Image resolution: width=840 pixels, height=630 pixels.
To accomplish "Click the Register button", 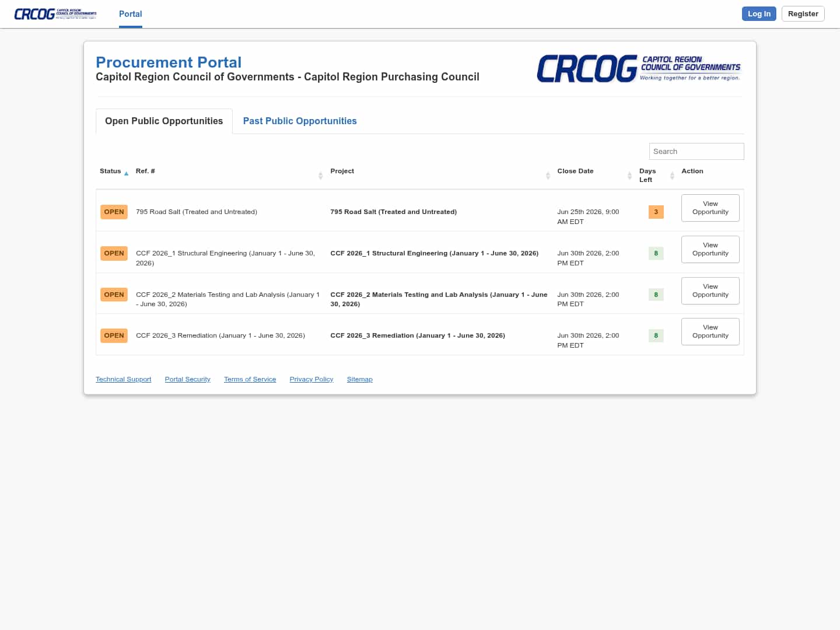I will (803, 13).
